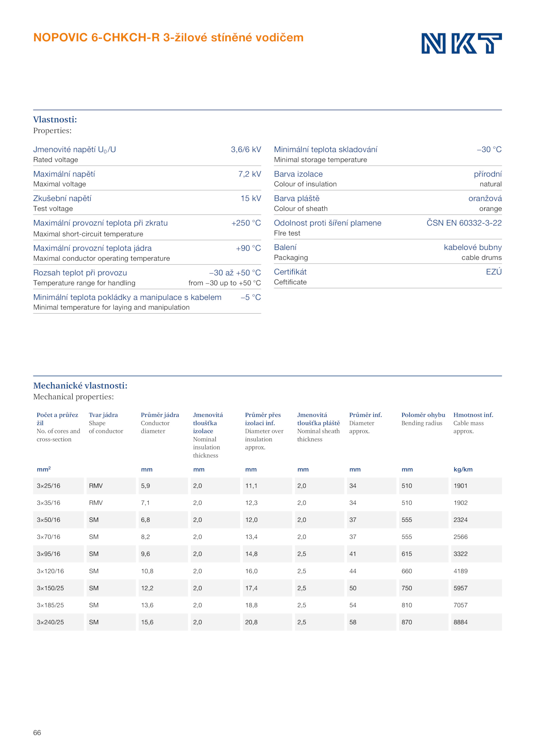This screenshot has height=756, width=535.
Task: Click label 'Rozsah teplot při provozu'
Action: (80, 273)
